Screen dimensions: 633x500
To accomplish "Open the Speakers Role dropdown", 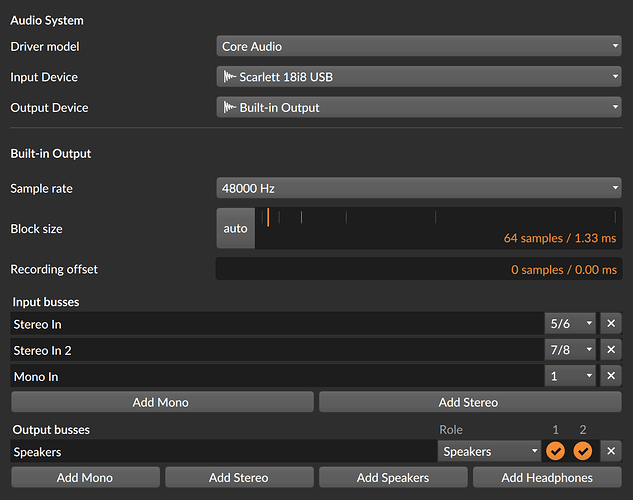I will pyautogui.click(x=489, y=451).
